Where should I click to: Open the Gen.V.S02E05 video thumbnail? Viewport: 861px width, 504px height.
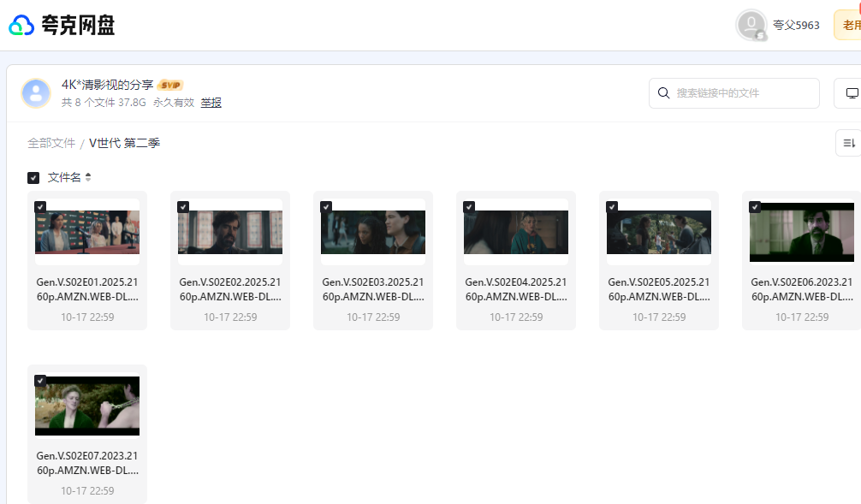point(659,233)
